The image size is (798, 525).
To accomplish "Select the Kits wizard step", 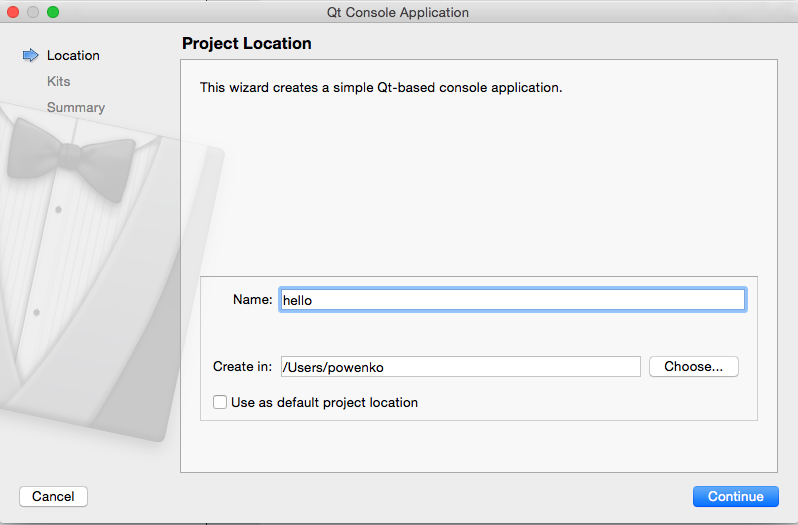I will pos(59,81).
